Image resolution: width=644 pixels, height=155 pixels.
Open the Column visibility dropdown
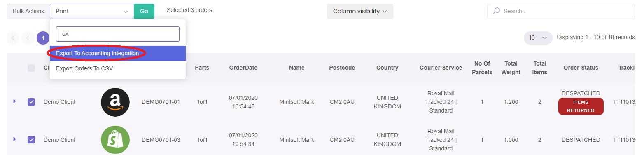click(360, 11)
